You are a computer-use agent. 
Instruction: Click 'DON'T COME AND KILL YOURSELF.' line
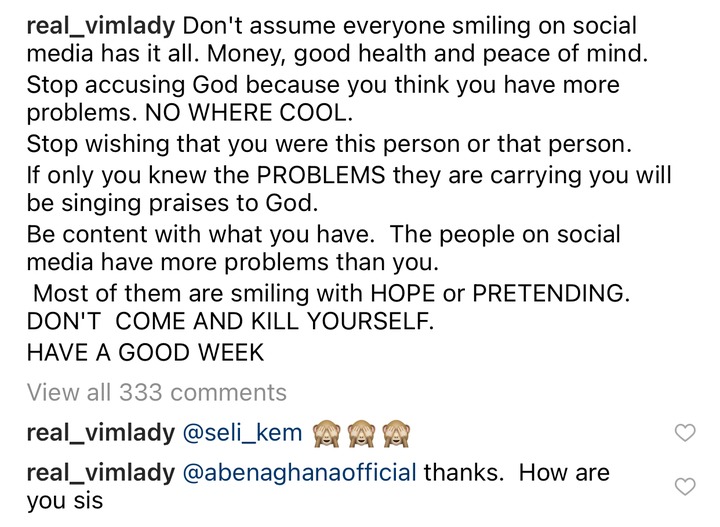[230, 321]
